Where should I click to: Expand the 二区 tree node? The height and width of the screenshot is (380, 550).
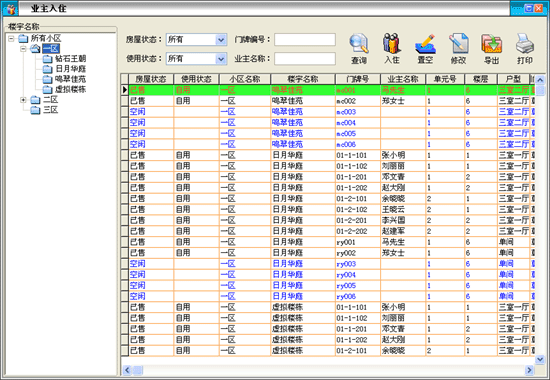pos(23,100)
